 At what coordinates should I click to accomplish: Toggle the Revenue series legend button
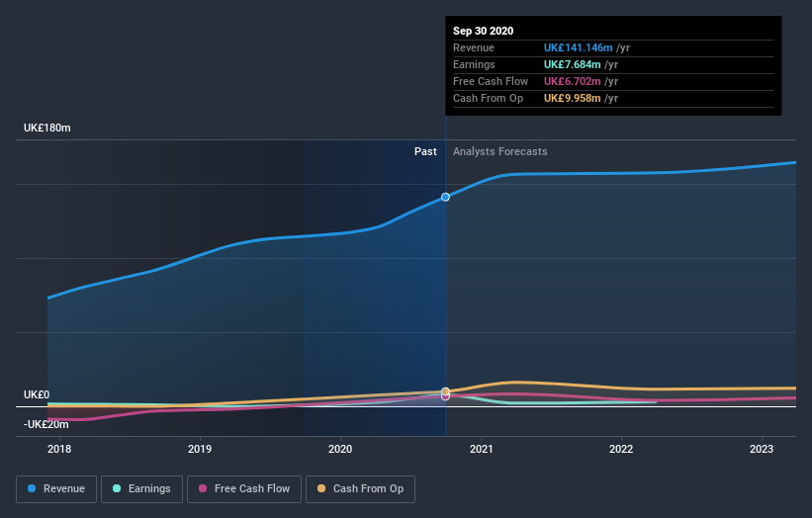[x=56, y=489]
